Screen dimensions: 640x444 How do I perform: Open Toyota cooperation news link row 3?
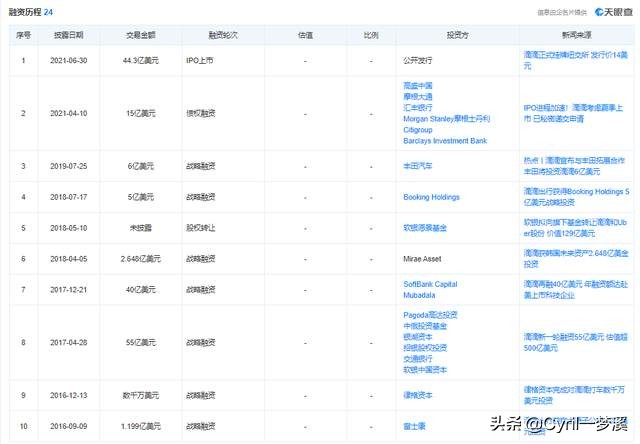click(574, 166)
